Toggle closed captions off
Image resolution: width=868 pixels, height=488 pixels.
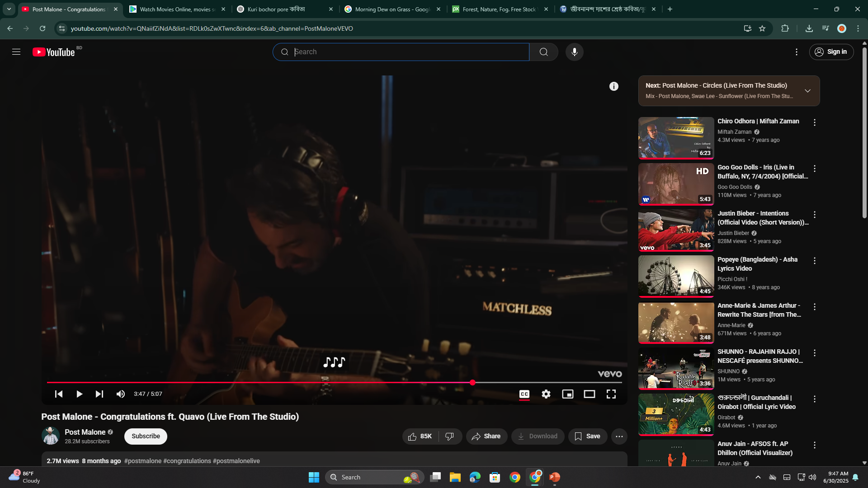[x=524, y=394]
